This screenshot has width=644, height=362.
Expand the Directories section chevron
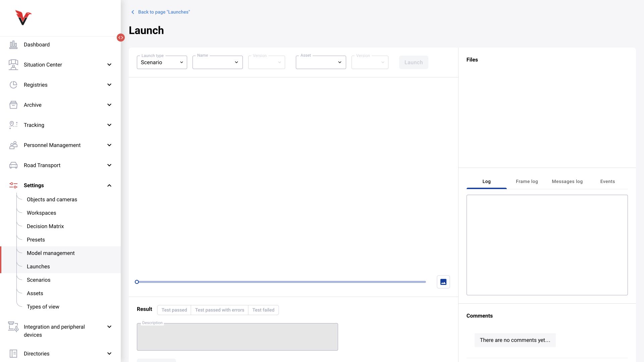(109, 354)
